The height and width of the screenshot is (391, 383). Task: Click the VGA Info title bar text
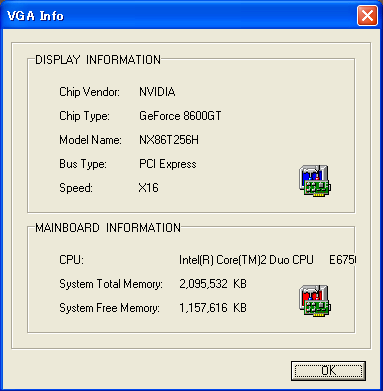tap(35, 16)
